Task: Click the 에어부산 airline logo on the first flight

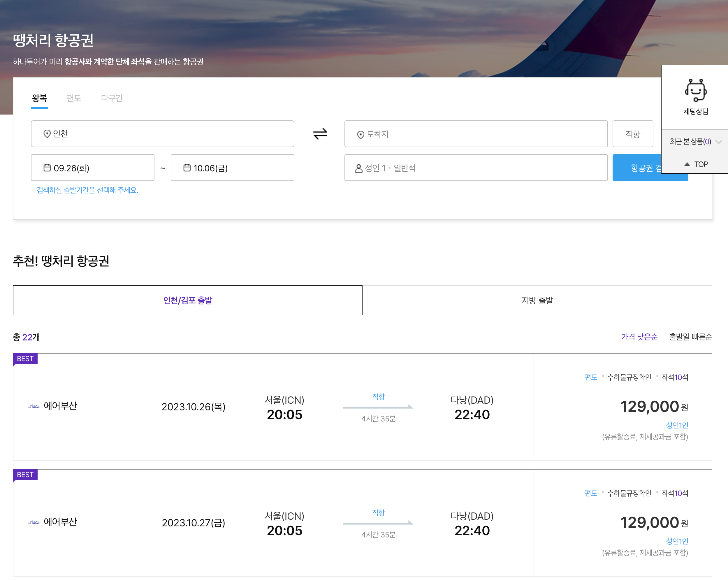Action: [x=35, y=407]
